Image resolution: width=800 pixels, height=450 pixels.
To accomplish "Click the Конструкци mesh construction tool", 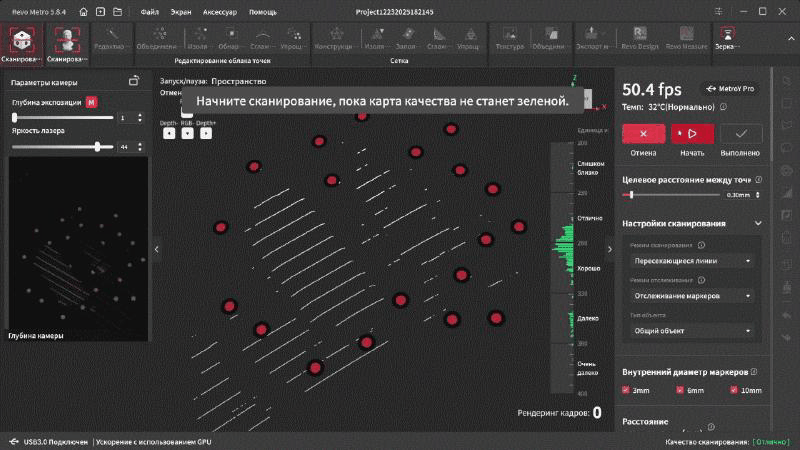I will pyautogui.click(x=335, y=39).
